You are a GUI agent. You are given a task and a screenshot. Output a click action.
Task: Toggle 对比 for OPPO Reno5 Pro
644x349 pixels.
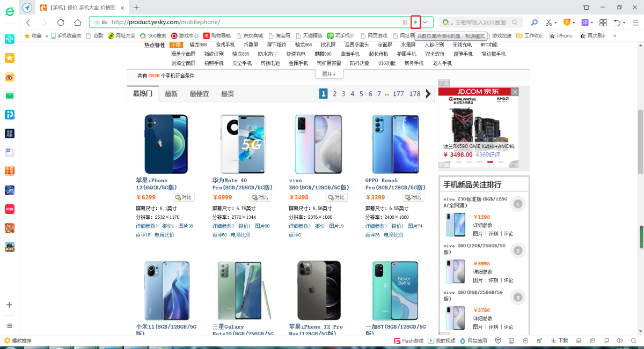[x=413, y=197]
